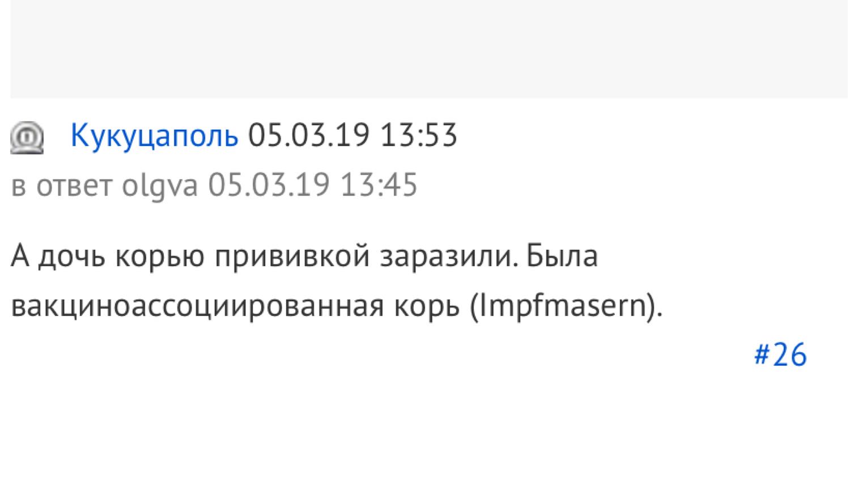This screenshot has height=504, width=850.
Task: Click the date 05.03.19 after Кукуцаполь
Action: pos(309,136)
